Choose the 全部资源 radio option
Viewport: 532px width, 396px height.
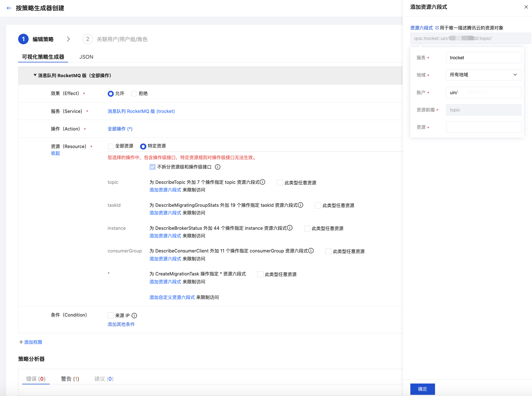tap(111, 146)
